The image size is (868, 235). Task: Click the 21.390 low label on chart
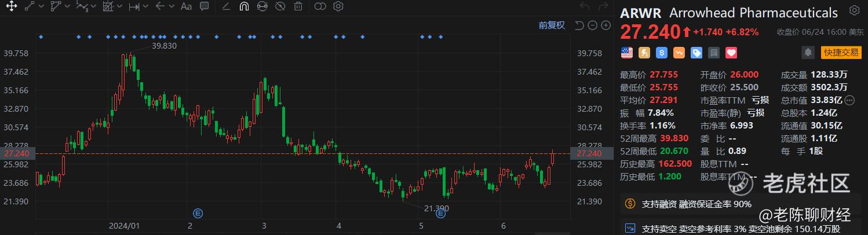pyautogui.click(x=436, y=208)
